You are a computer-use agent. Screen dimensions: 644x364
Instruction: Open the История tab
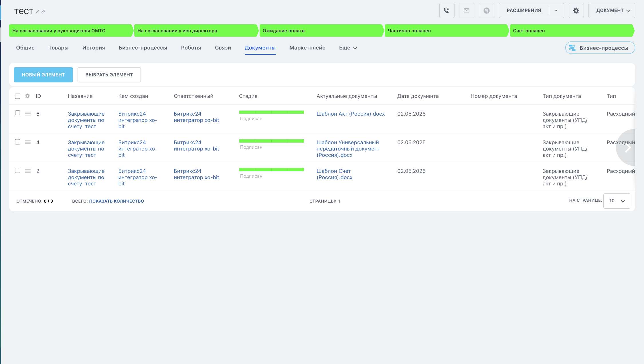tap(94, 48)
